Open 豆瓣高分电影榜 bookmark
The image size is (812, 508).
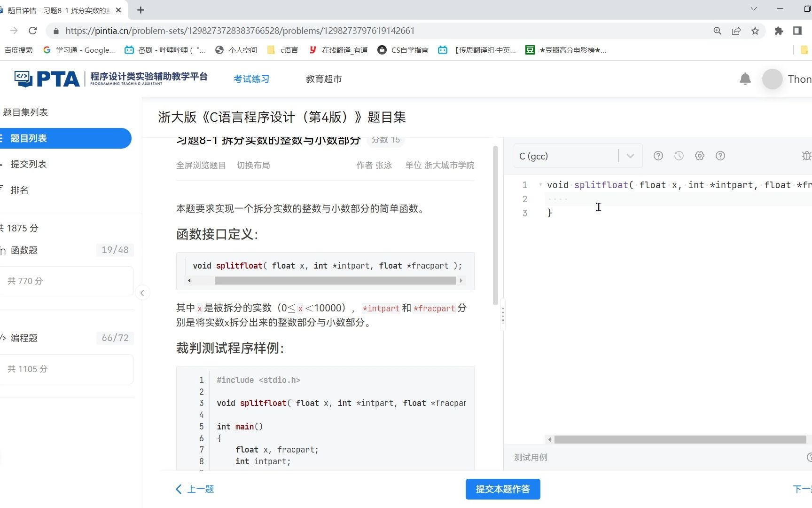(x=566, y=50)
